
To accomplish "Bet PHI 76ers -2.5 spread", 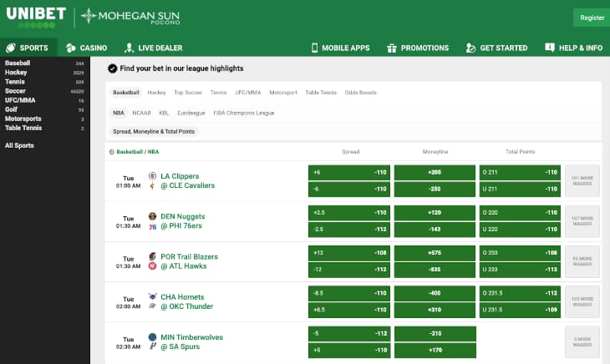I will point(349,230).
